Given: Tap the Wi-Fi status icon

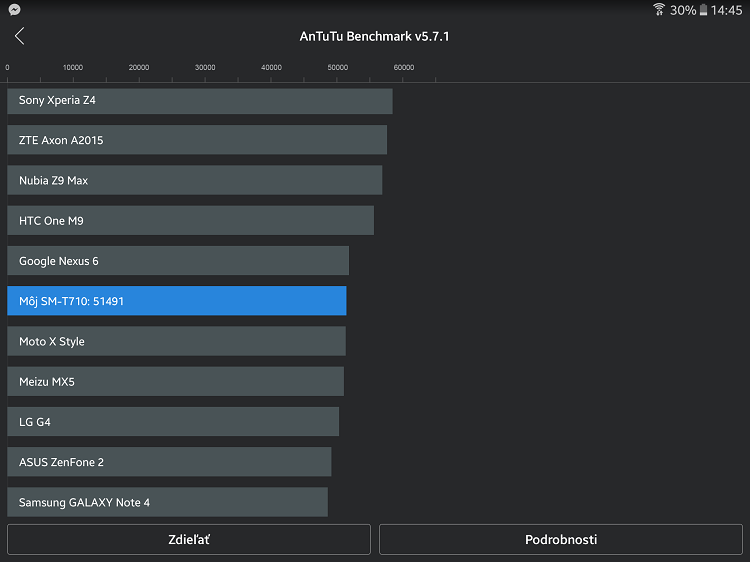Looking at the screenshot, I should 659,10.
